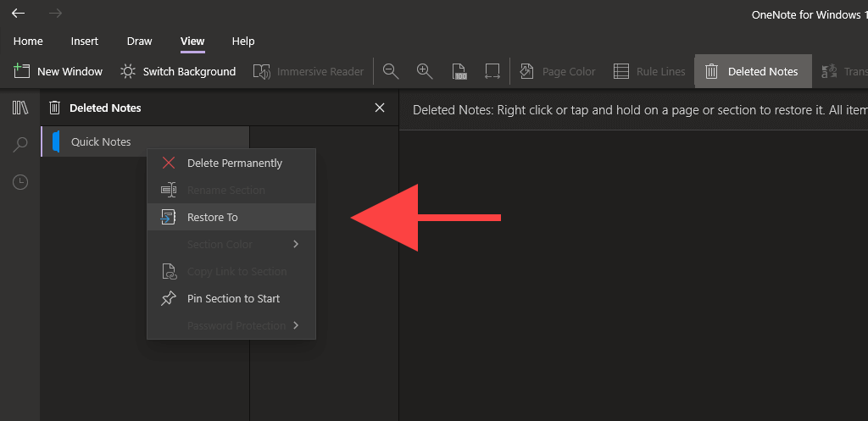868x421 pixels.
Task: Click the pin icon in context menu
Action: pyautogui.click(x=169, y=299)
